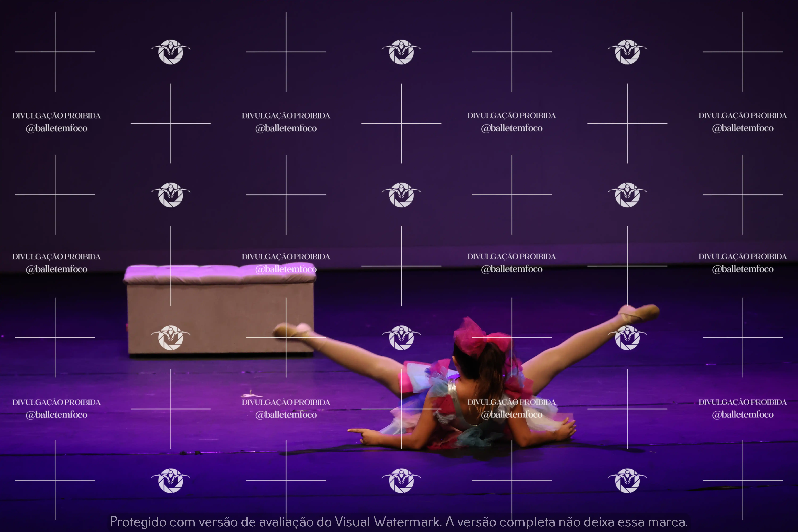Click the Visual Watermark notice at the bottom
This screenshot has width=798, height=532.
pos(399,522)
